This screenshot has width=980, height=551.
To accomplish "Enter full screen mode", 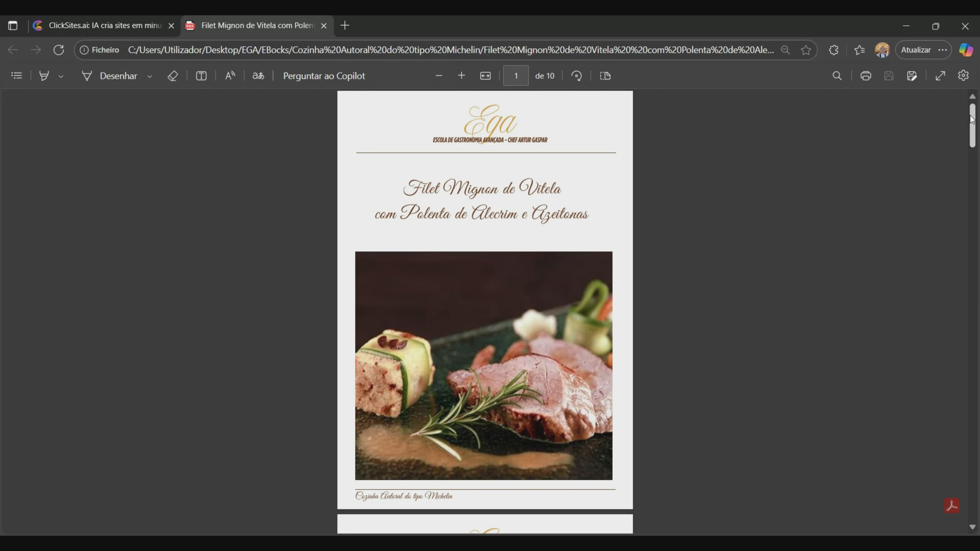I will (x=940, y=76).
